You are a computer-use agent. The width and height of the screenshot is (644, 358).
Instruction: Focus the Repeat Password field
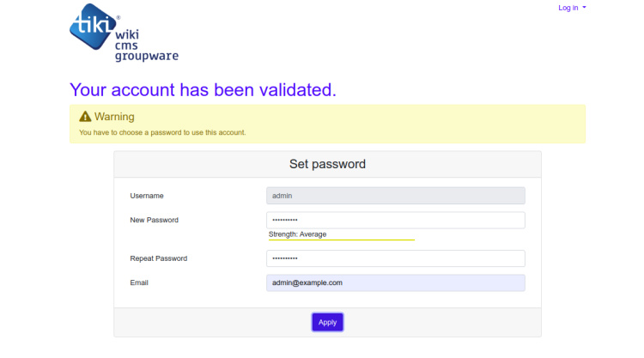click(x=396, y=258)
